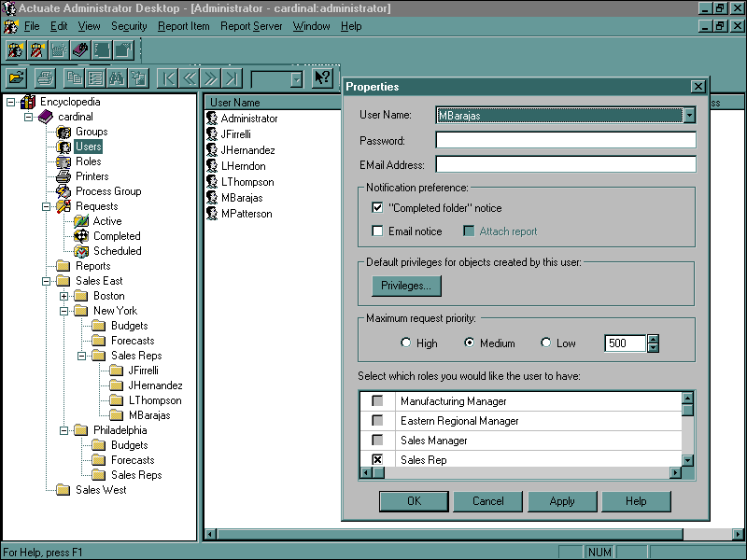
Task: Open the Report Server menu
Action: pos(251,26)
